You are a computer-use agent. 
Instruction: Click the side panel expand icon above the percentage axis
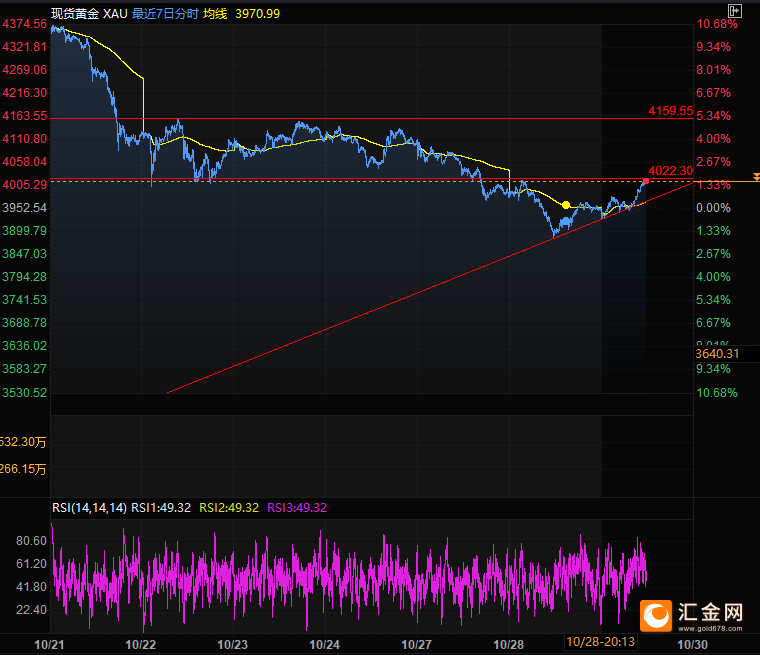735,11
